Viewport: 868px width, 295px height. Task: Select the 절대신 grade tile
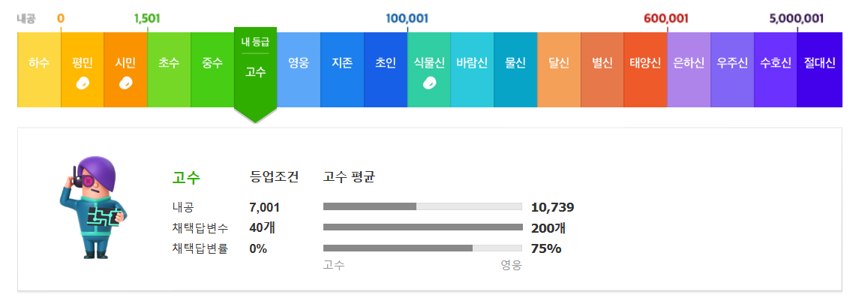point(820,70)
